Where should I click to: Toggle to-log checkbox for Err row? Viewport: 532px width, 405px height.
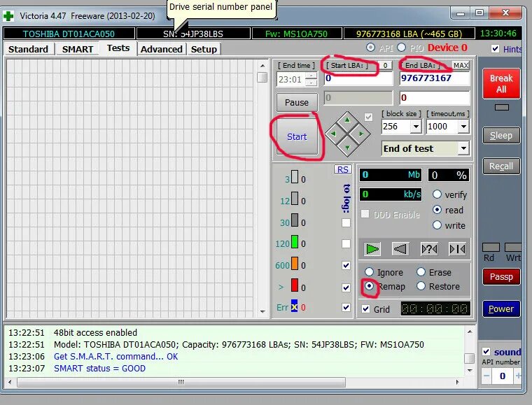(x=346, y=307)
